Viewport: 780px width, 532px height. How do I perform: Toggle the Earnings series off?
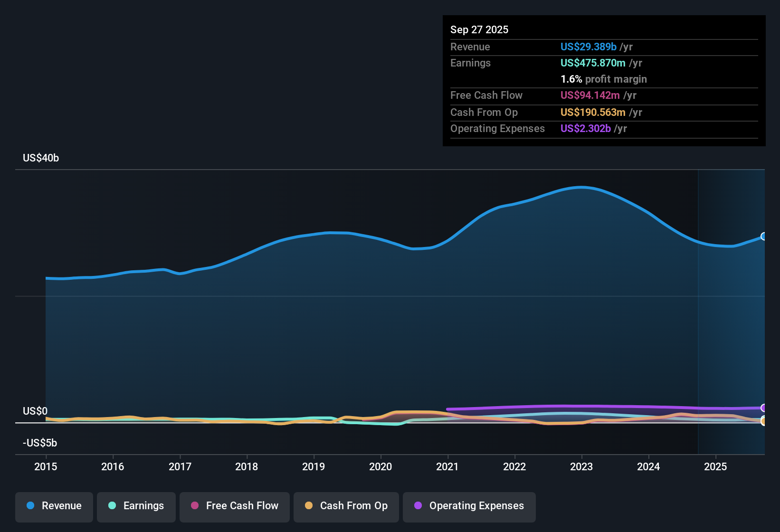pos(136,506)
